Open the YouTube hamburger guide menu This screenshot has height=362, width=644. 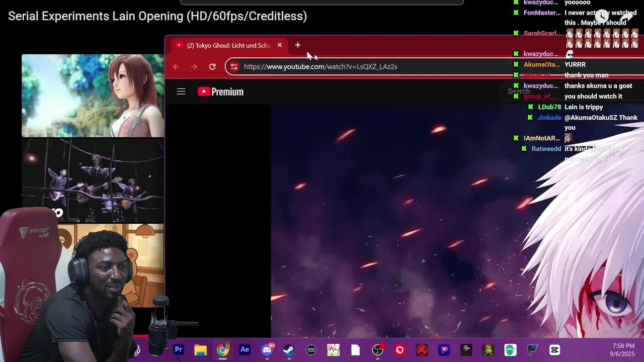(181, 92)
